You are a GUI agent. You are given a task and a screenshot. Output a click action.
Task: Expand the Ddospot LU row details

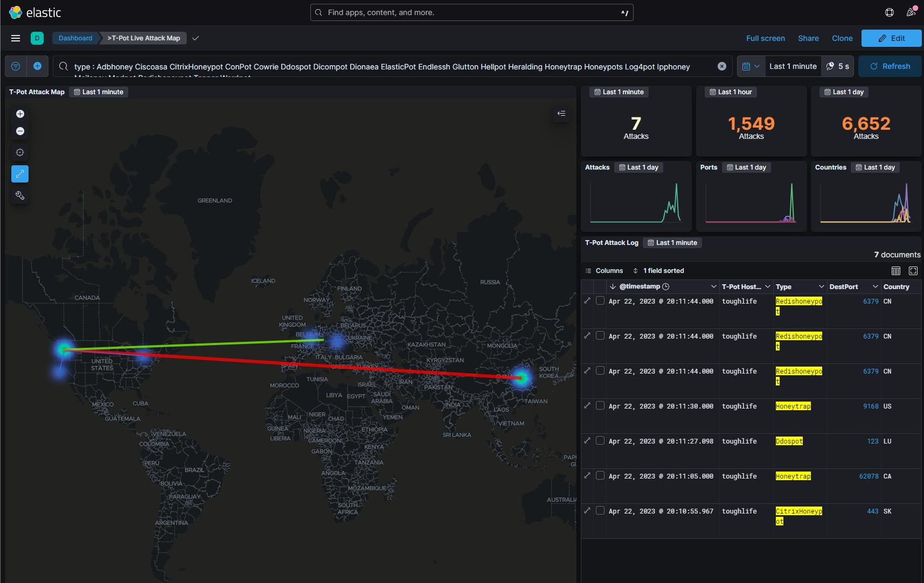587,441
